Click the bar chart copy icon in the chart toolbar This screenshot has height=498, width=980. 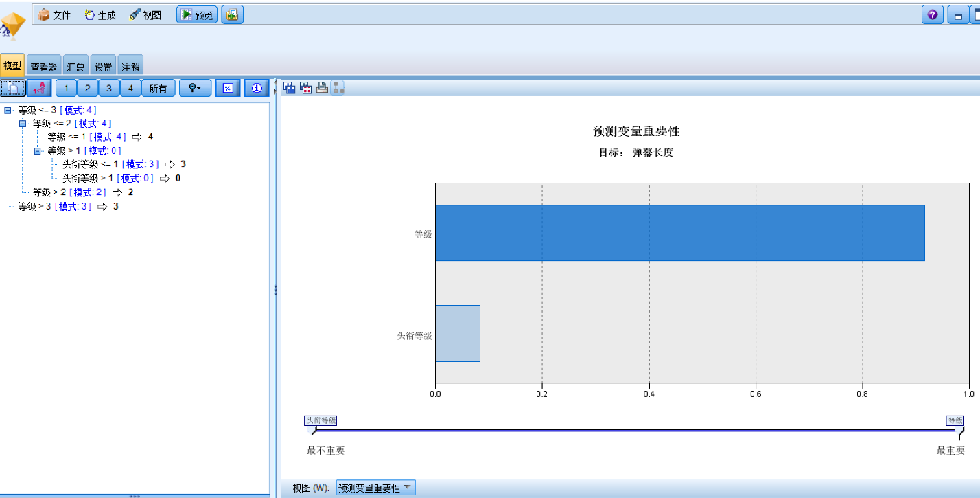click(290, 88)
